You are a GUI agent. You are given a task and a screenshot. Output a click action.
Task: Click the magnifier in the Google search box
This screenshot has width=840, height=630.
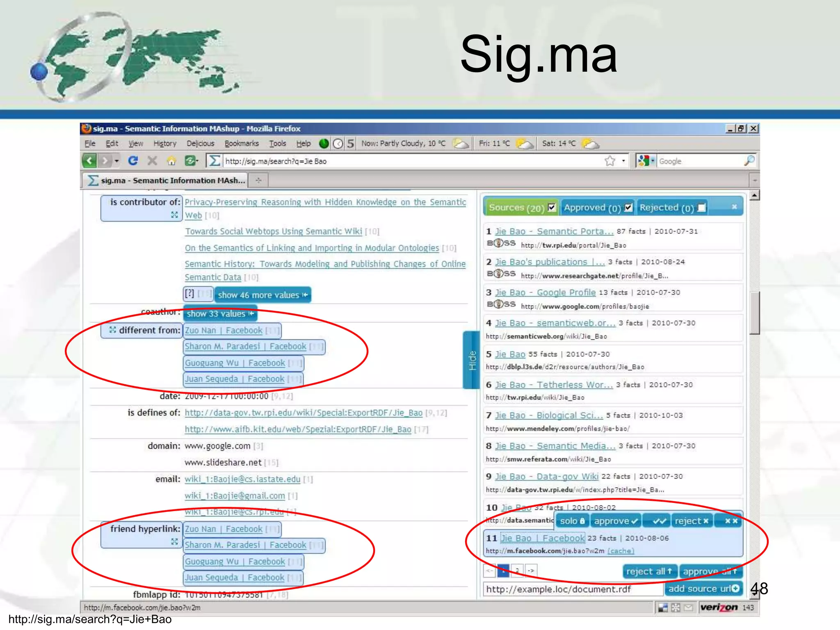coord(749,160)
